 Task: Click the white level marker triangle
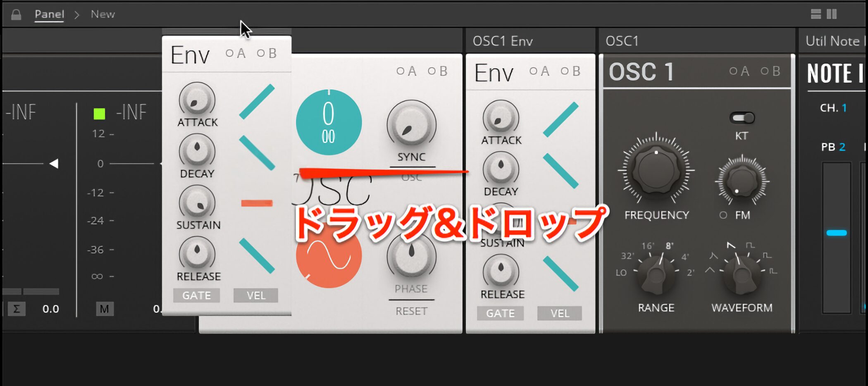pyautogui.click(x=54, y=164)
